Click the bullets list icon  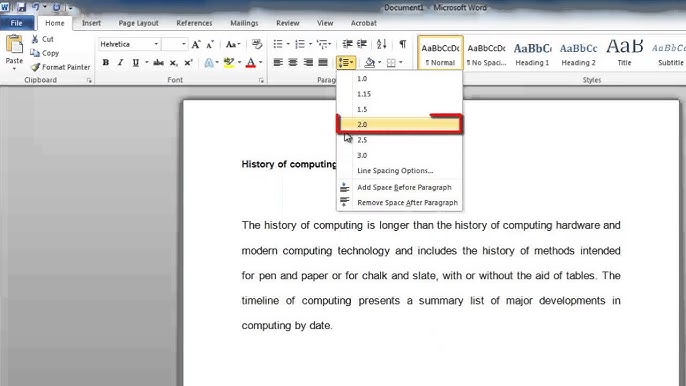coord(278,44)
